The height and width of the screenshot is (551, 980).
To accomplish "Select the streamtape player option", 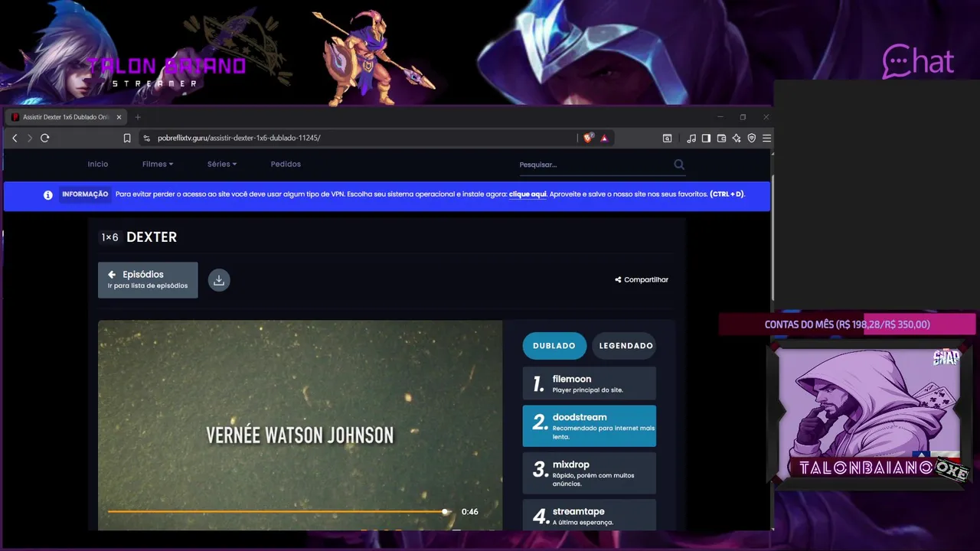I will (x=590, y=514).
